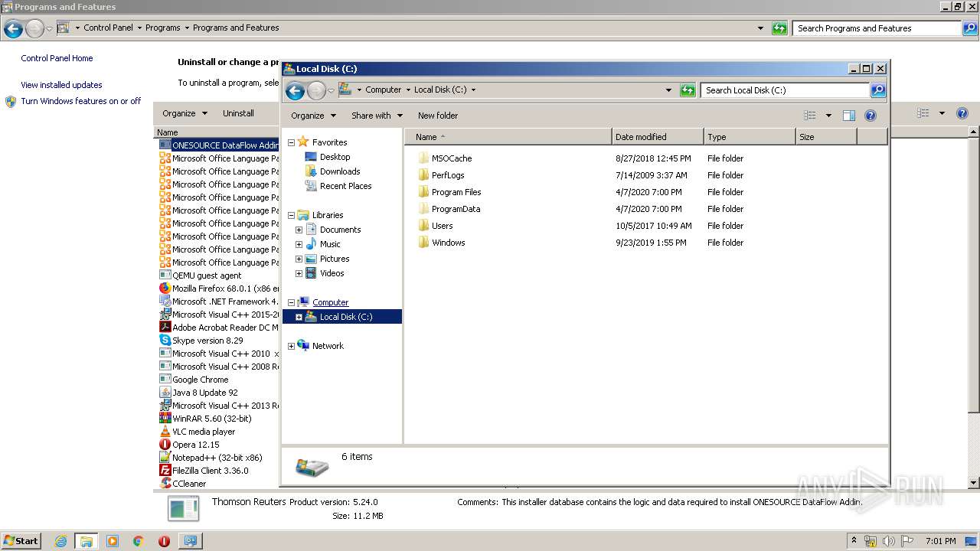Select the Users folder
Viewport: 980px width, 551px height.
[442, 226]
